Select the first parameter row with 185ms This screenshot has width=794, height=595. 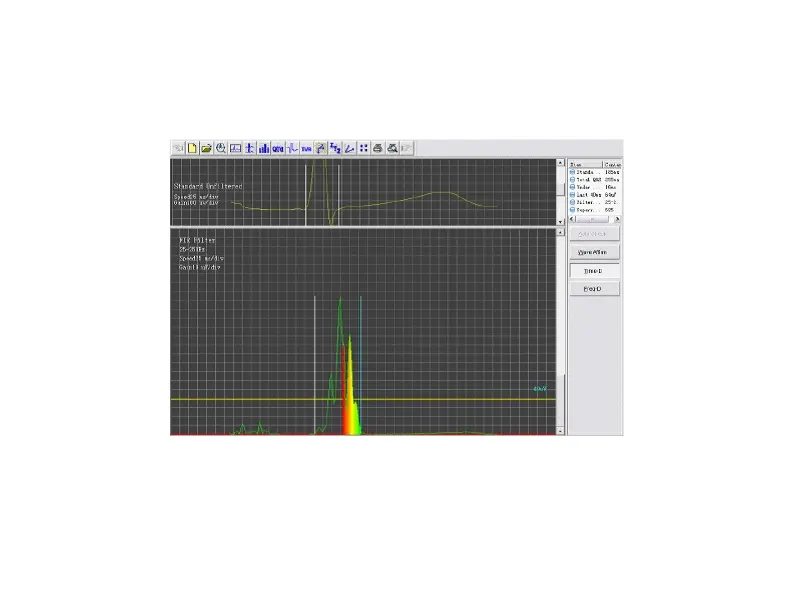[595, 172]
